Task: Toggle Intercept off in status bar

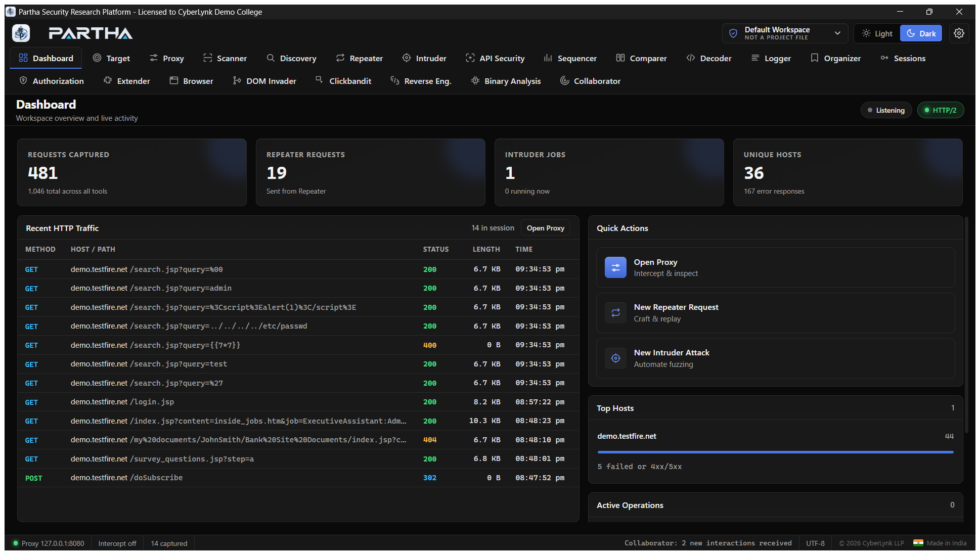Action: (x=117, y=543)
